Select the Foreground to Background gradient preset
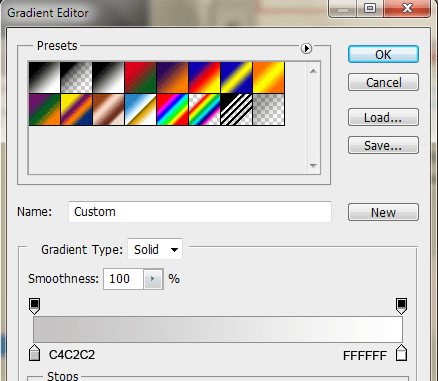 tap(44, 77)
